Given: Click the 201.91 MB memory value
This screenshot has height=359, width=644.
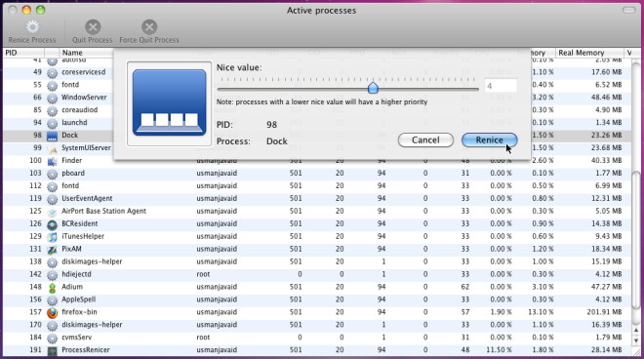Looking at the screenshot, I should [604, 312].
